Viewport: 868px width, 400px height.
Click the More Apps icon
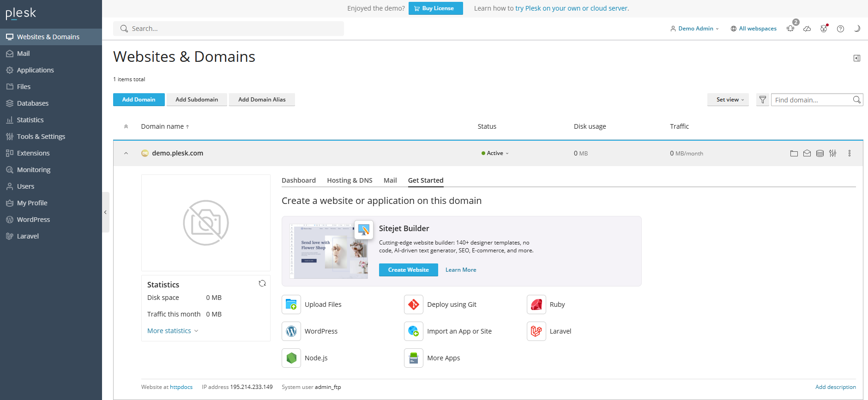(414, 358)
